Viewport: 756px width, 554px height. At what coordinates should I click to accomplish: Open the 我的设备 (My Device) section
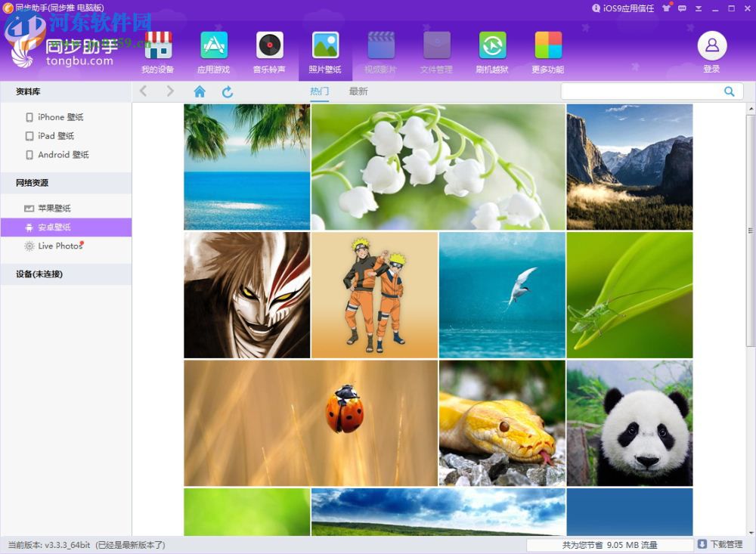158,52
